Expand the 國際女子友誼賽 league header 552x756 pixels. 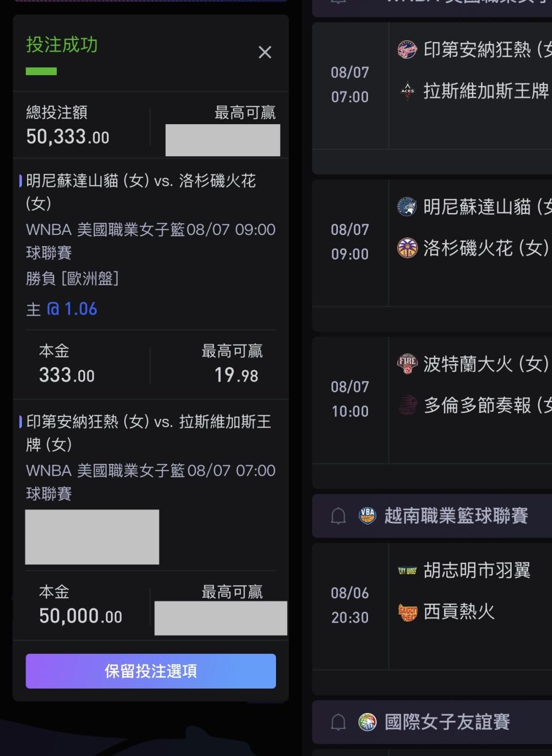click(x=432, y=722)
